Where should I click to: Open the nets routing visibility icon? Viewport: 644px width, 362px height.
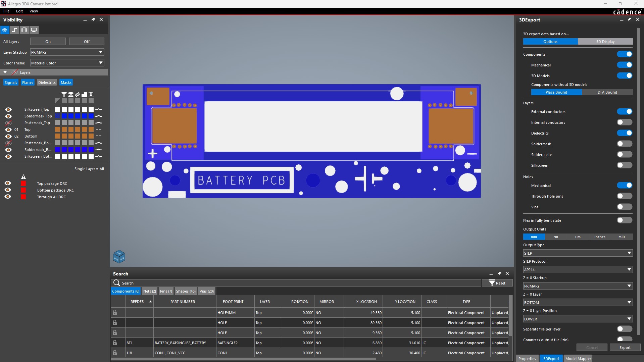pos(14,30)
